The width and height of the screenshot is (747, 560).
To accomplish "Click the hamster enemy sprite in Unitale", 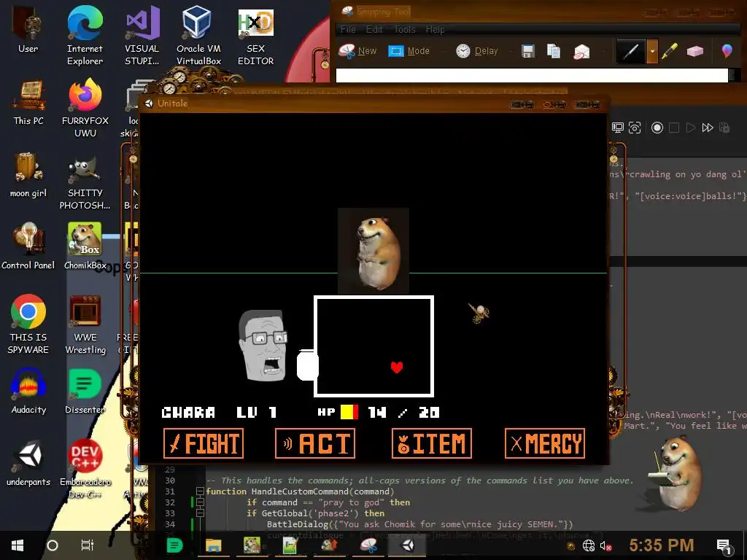I will tap(373, 251).
